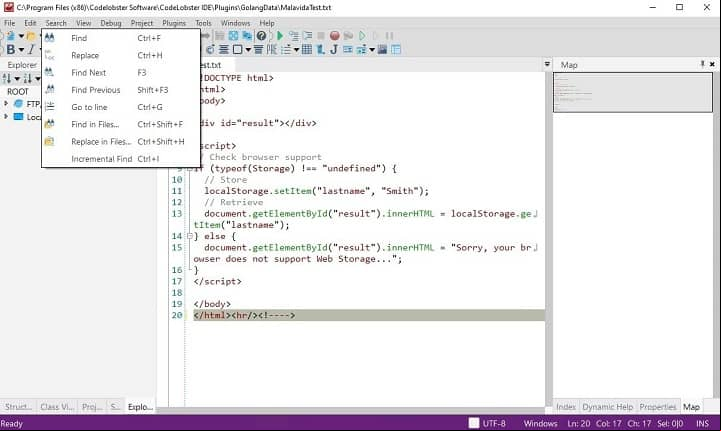This screenshot has height=431, width=721.
Task: Switch to the Dynamic Help tab
Action: (x=607, y=407)
